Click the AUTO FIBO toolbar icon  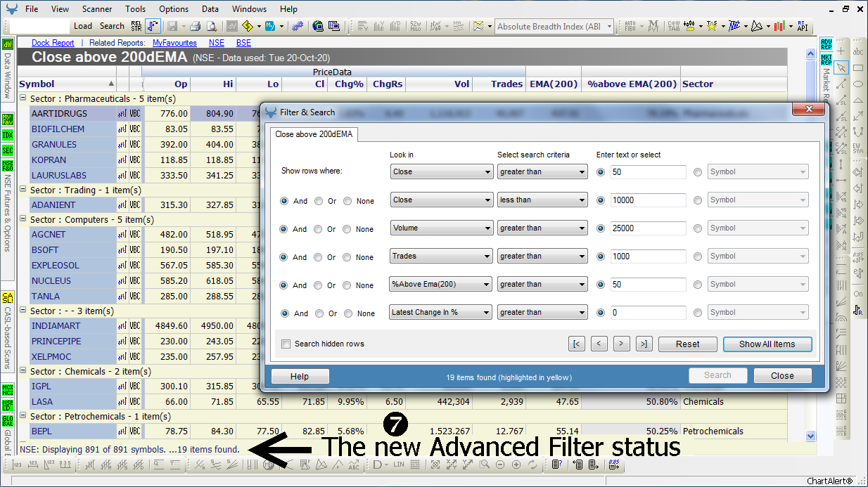630,26
